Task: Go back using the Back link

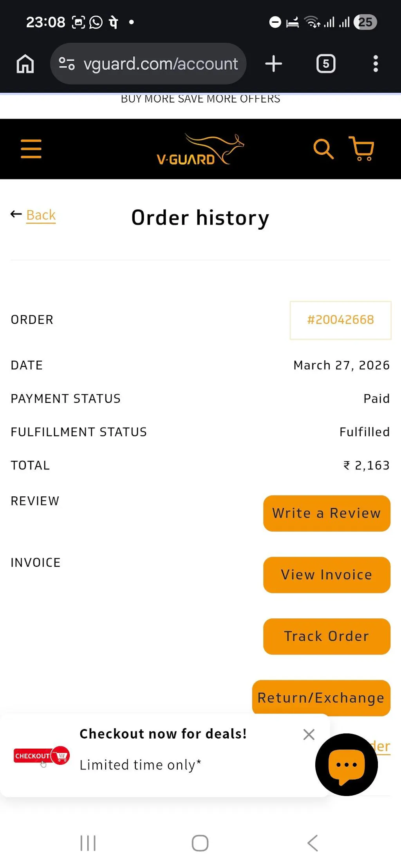Action: pyautogui.click(x=41, y=215)
